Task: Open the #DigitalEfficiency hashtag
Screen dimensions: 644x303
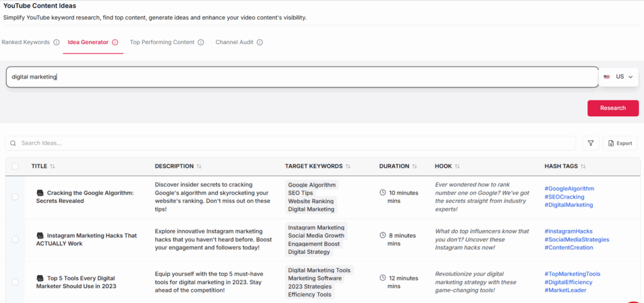Action: (x=569, y=282)
